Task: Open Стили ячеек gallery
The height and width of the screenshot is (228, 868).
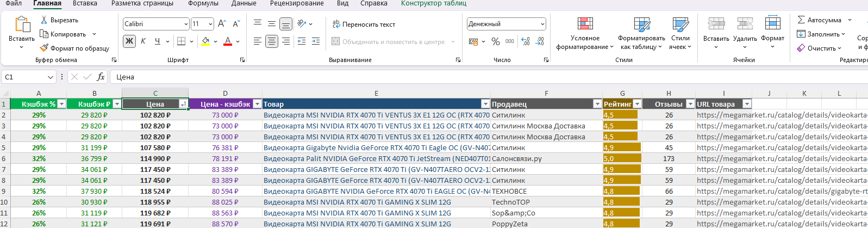Action: point(680,33)
